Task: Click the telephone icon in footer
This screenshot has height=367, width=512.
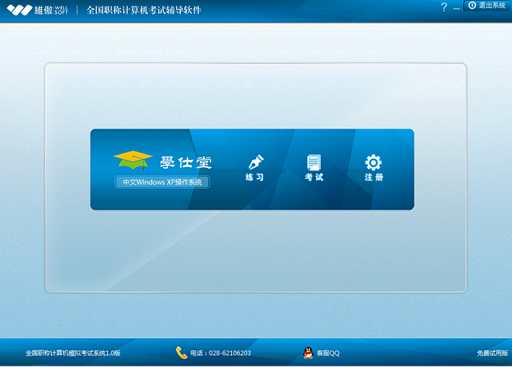Action: [x=181, y=353]
